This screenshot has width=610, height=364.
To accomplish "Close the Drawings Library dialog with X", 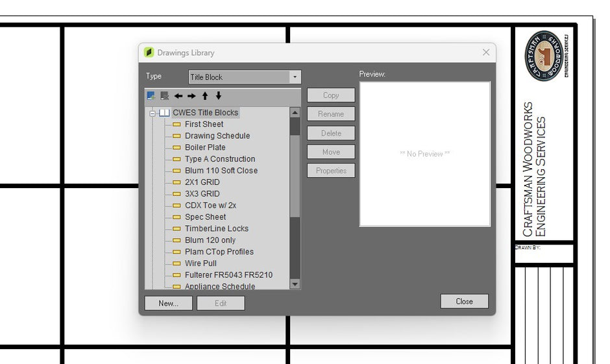I will [486, 53].
